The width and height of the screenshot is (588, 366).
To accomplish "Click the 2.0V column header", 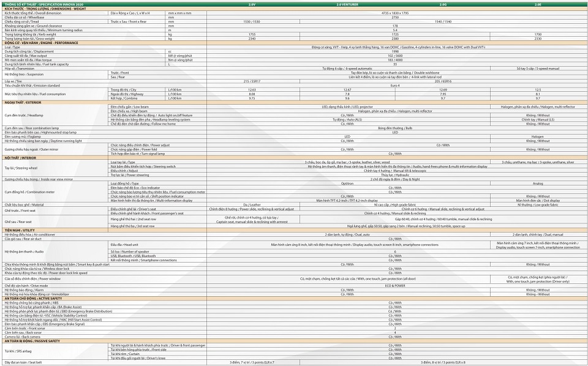I will 252,4.
